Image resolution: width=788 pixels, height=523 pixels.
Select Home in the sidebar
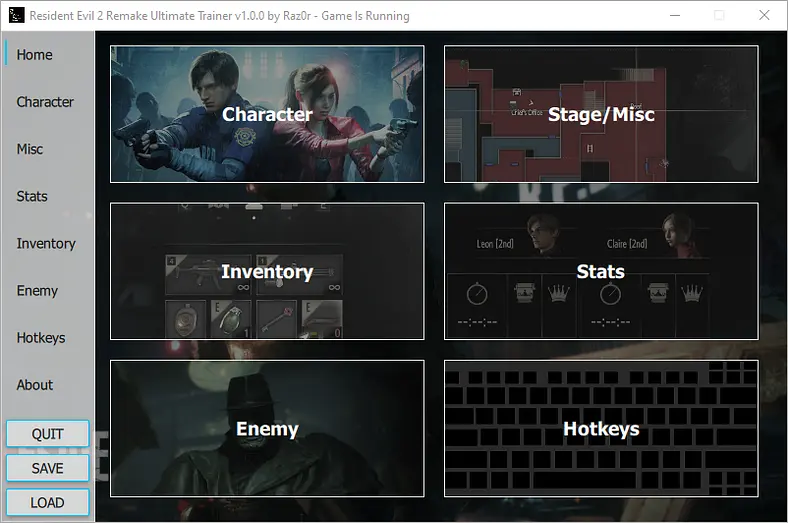pyautogui.click(x=34, y=55)
